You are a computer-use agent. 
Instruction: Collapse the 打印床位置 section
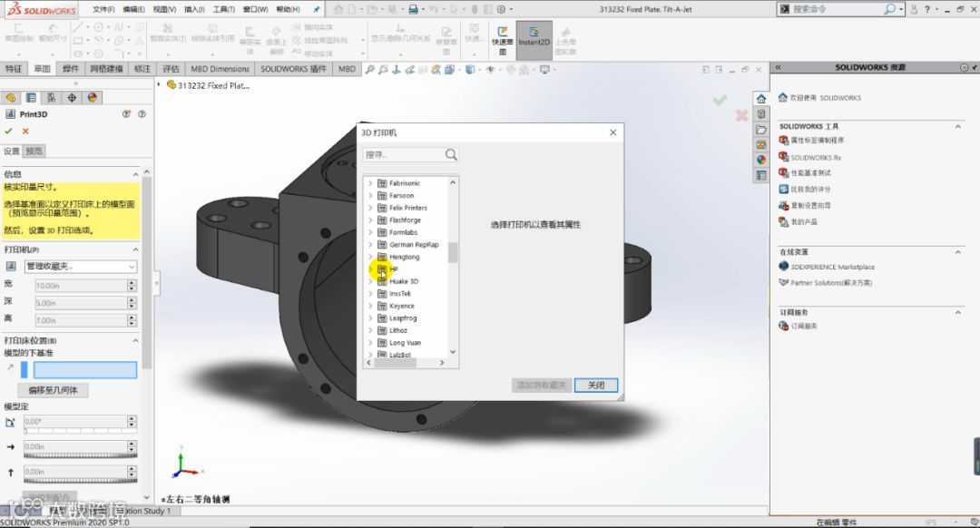pos(135,340)
